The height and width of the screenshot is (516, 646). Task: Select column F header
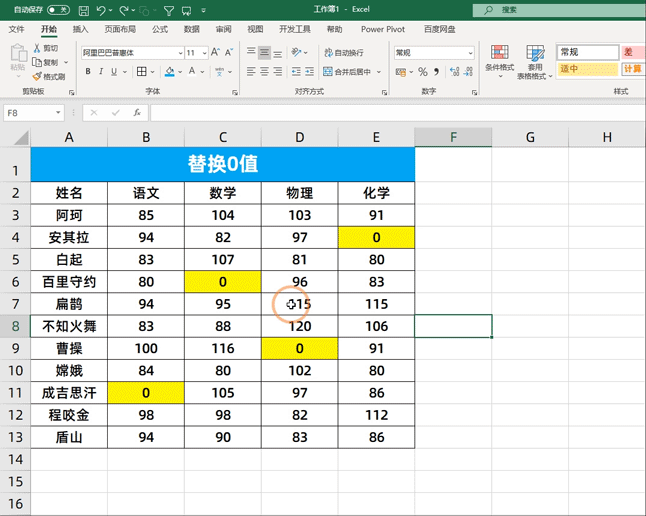point(453,137)
